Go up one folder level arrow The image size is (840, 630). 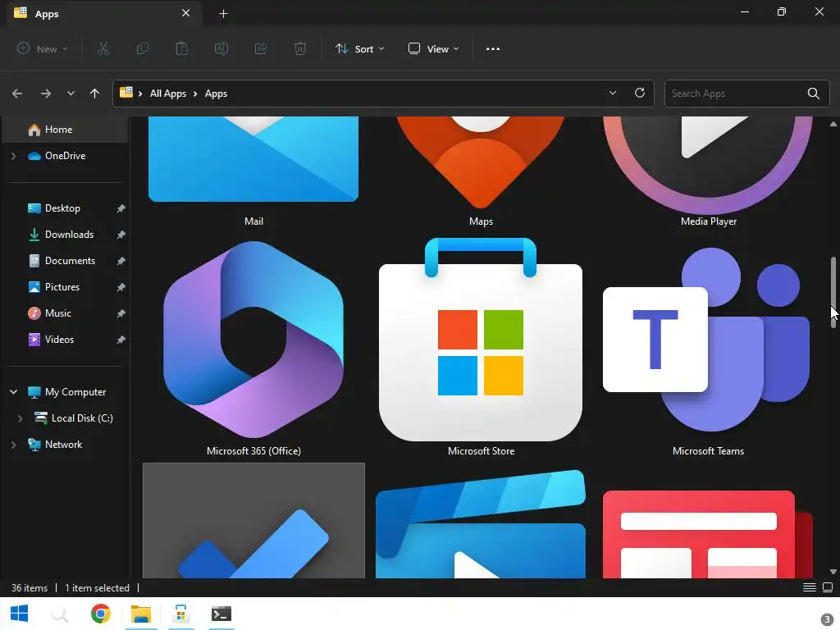click(95, 94)
